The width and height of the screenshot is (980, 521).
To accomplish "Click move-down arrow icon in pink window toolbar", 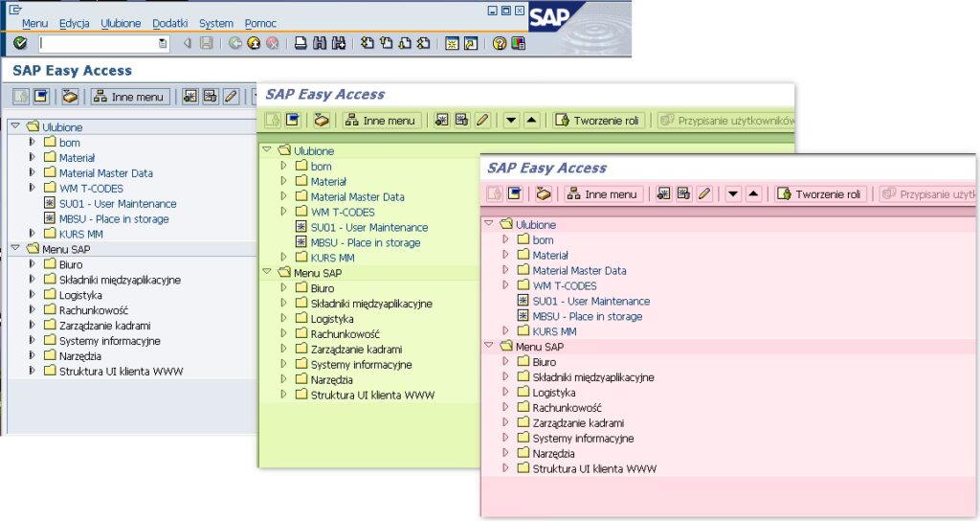I will 733,194.
